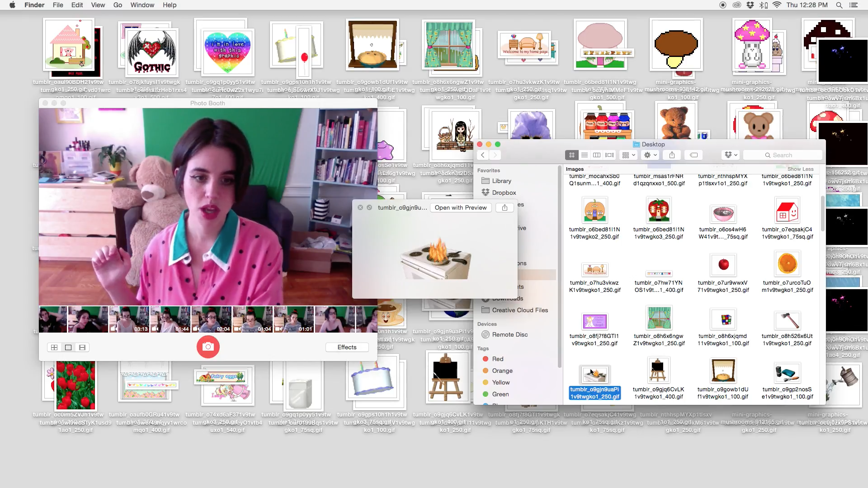Open Spotlight search in menu bar
This screenshot has width=868, height=488.
pyautogui.click(x=839, y=5)
